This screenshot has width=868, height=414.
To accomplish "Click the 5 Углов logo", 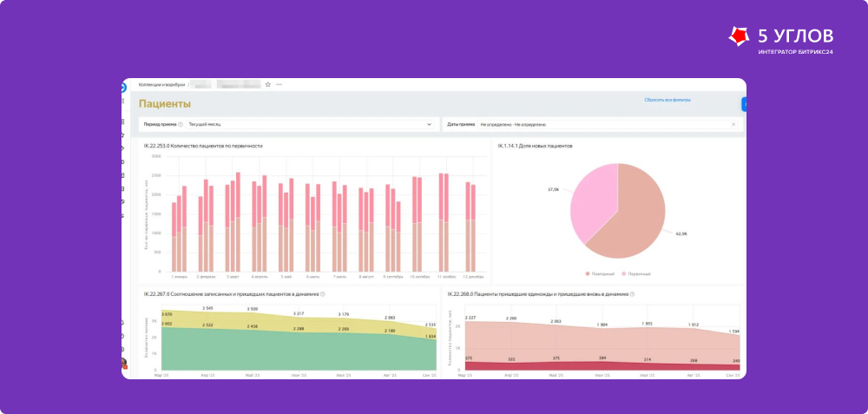I will (x=780, y=41).
